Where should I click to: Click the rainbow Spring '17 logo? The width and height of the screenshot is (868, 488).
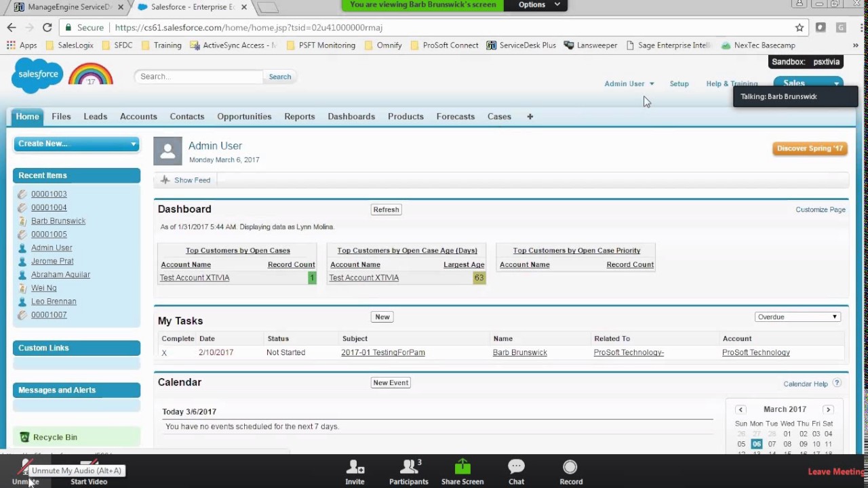pos(91,74)
